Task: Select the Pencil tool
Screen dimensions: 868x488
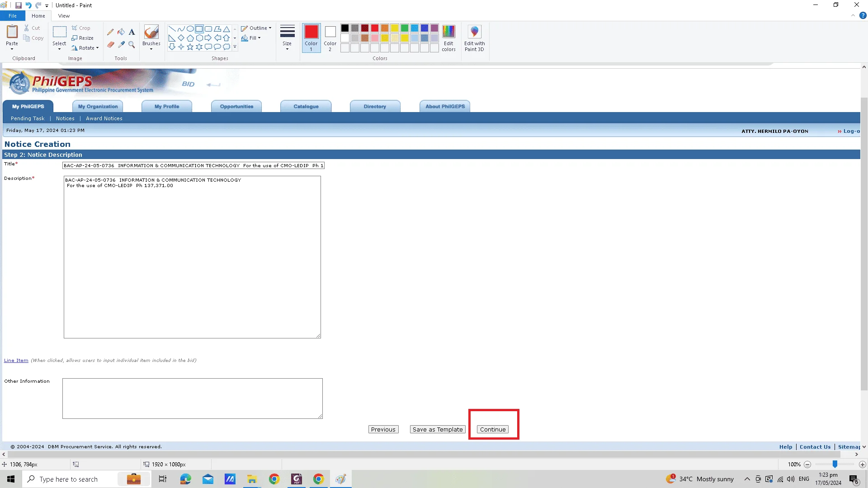Action: click(110, 32)
